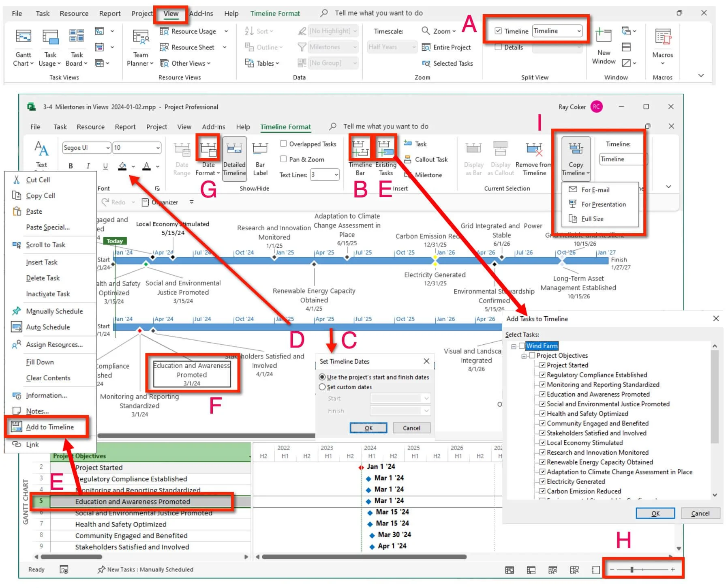Click Resource Sheet button
Screen dimensions: 728x588
(188, 47)
